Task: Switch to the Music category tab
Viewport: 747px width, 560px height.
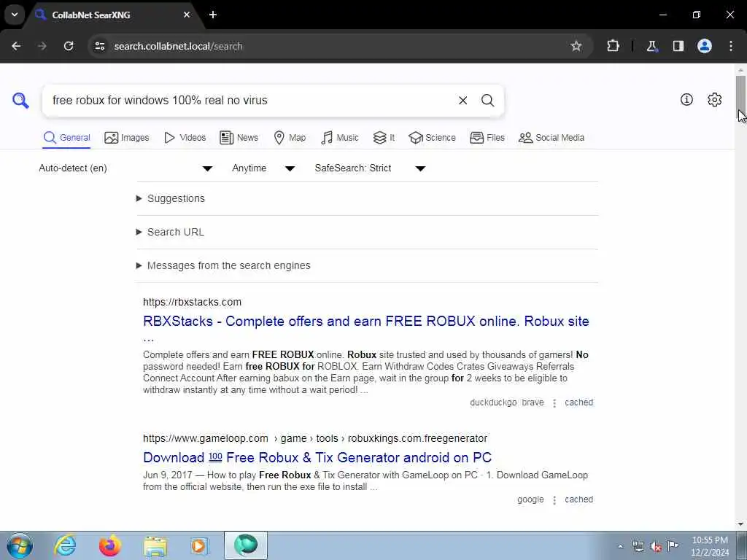Action: (340, 138)
